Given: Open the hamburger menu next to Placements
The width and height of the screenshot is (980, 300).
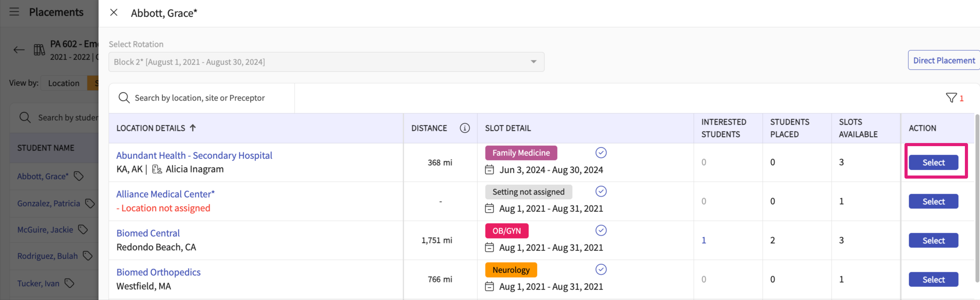Looking at the screenshot, I should [14, 12].
